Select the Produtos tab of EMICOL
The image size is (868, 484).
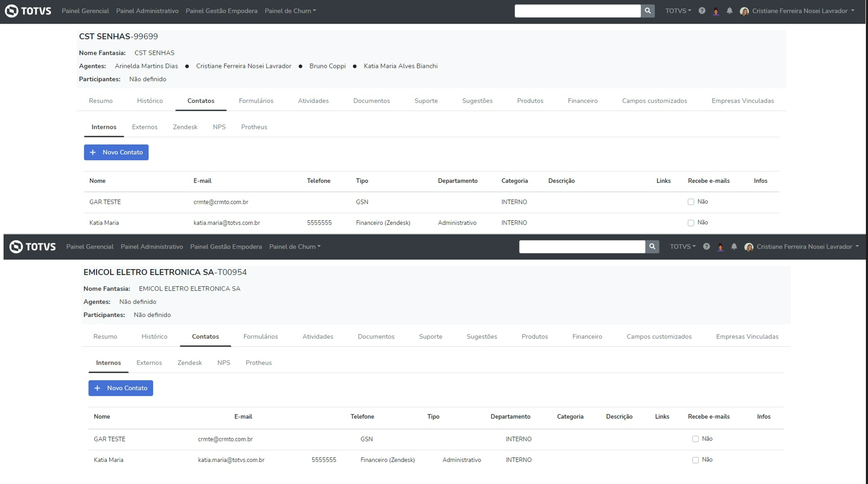[535, 337]
